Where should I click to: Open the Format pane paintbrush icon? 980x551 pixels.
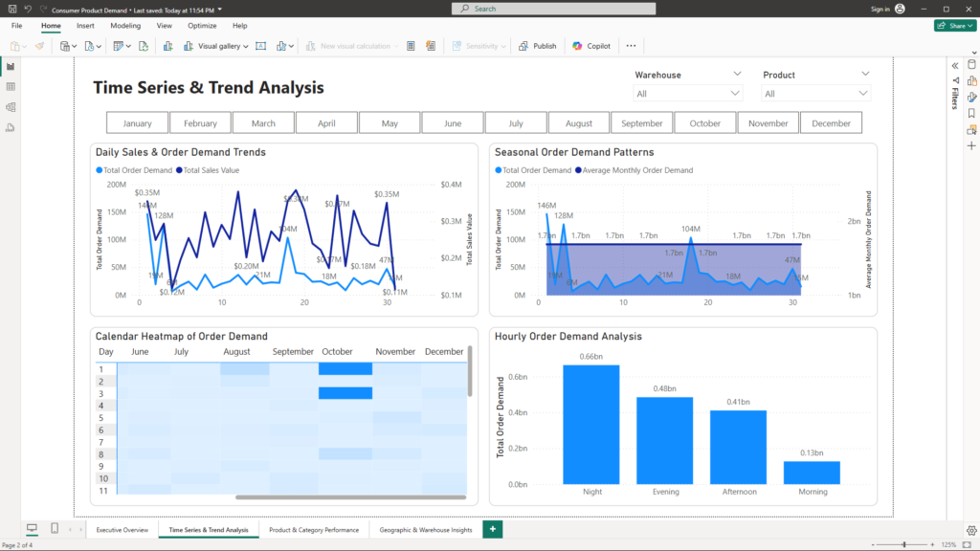click(971, 97)
